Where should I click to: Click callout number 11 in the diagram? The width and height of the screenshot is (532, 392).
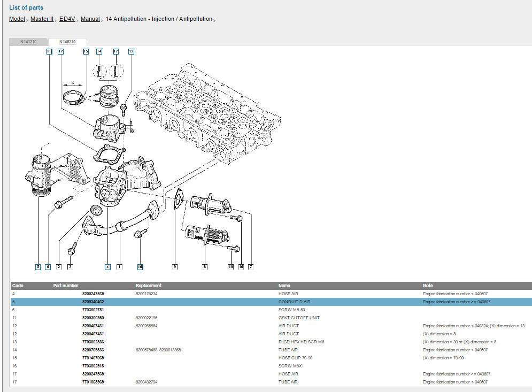tap(49, 52)
